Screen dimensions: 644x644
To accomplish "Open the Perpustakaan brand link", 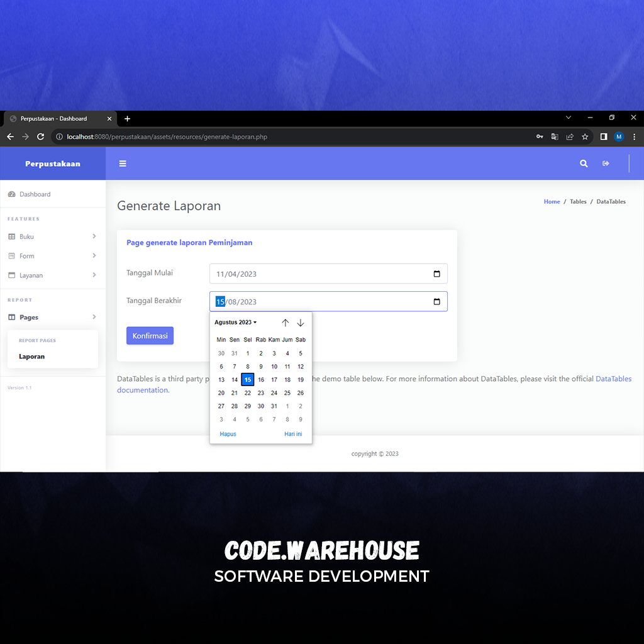I will point(53,164).
